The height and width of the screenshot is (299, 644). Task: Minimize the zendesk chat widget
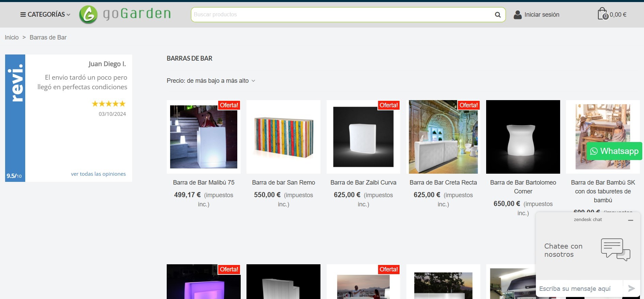631,220
